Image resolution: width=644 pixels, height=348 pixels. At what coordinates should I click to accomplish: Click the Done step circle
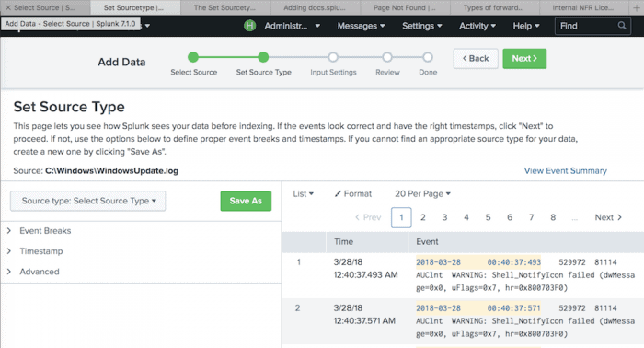click(428, 57)
